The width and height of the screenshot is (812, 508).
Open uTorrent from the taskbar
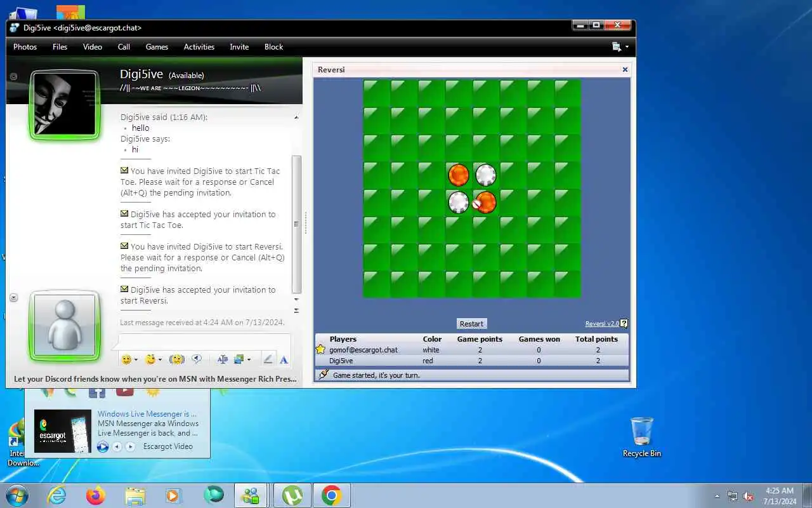point(292,495)
